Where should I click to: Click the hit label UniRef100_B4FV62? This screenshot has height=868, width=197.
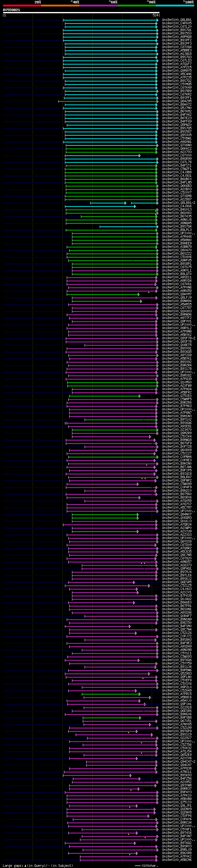(x=176, y=115)
